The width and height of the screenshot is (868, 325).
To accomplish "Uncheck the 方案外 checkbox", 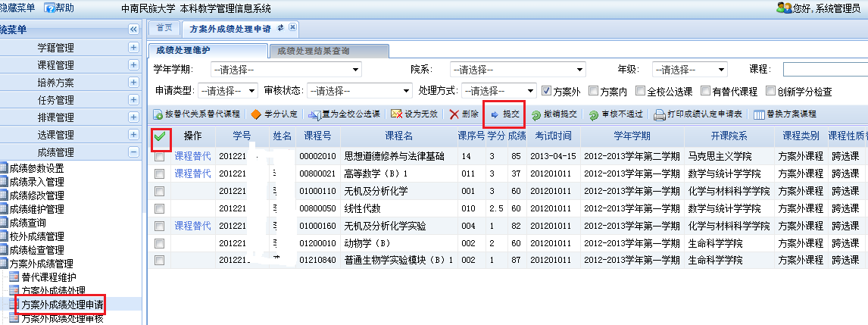I will 547,91.
